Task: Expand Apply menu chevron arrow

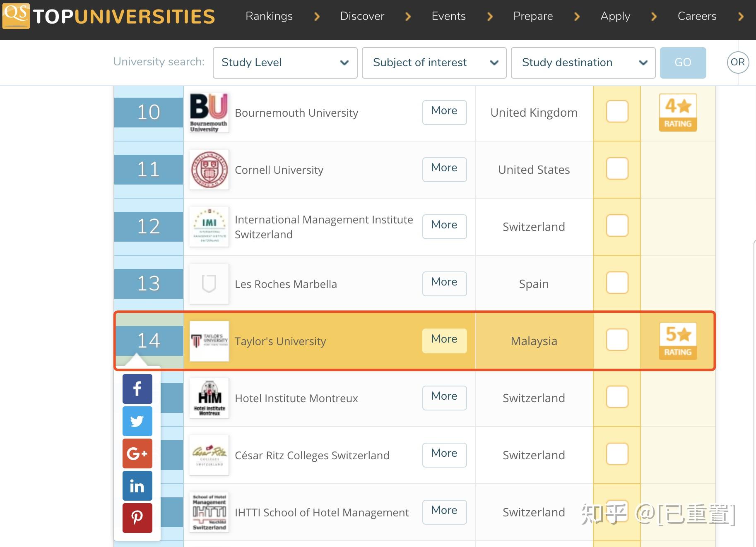Action: (x=654, y=17)
